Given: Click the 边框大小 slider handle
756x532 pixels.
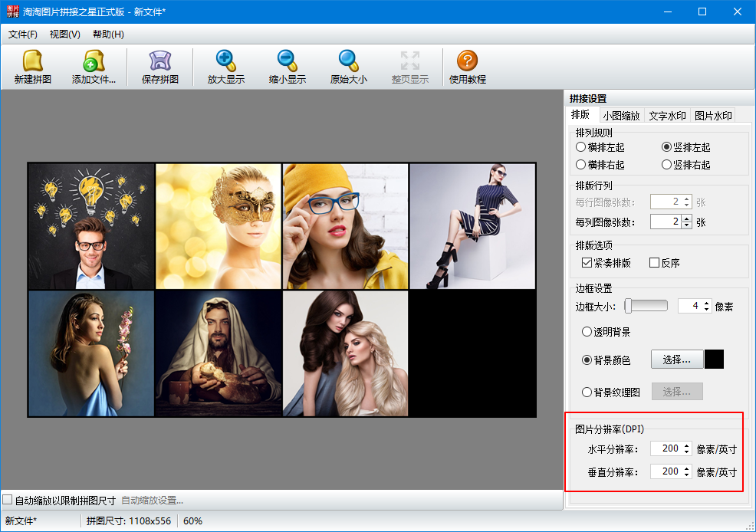Looking at the screenshot, I should [628, 306].
